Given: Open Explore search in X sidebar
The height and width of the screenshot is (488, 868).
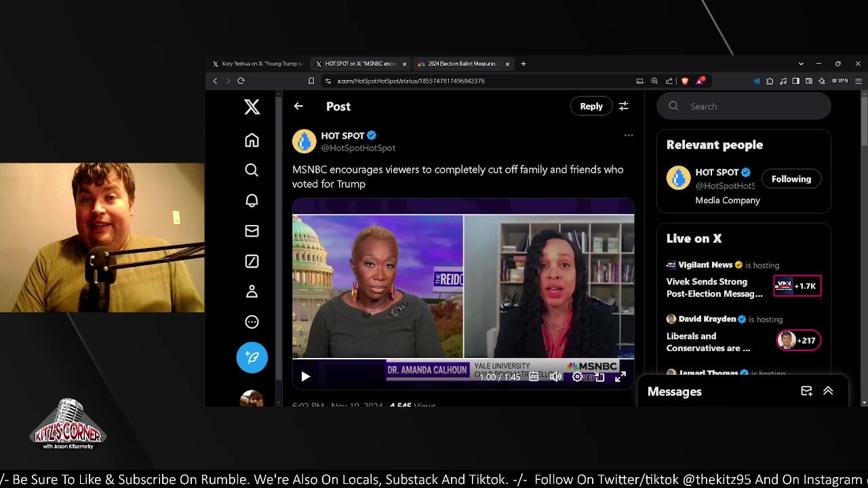Looking at the screenshot, I should coord(252,170).
